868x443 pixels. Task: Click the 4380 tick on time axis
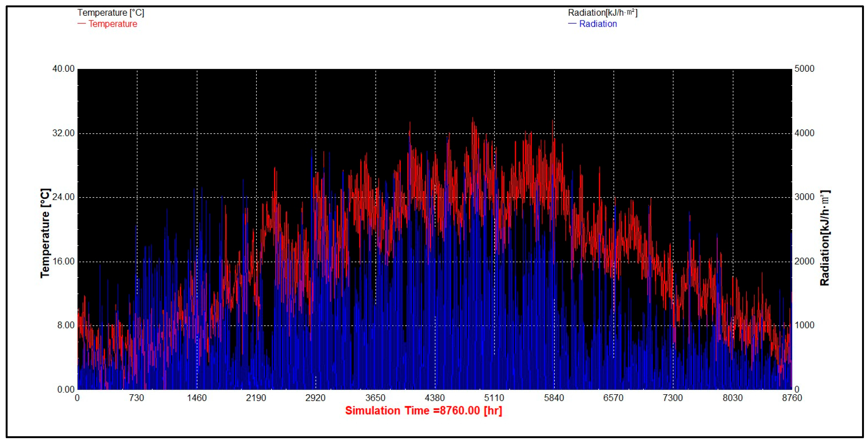[435, 398]
